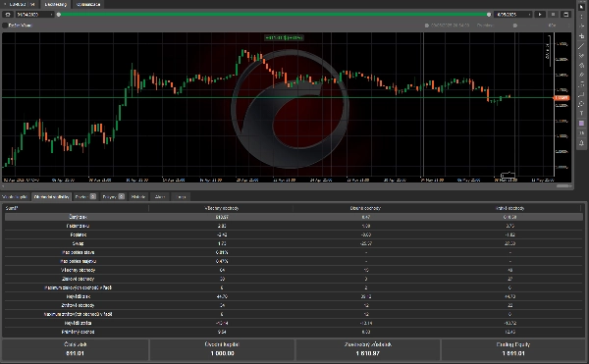589x364 pixels.
Task: Select the average trade row
Action: point(294,332)
